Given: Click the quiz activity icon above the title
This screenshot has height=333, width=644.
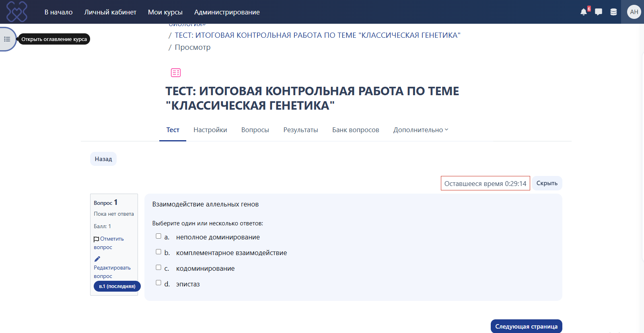Looking at the screenshot, I should (x=176, y=73).
